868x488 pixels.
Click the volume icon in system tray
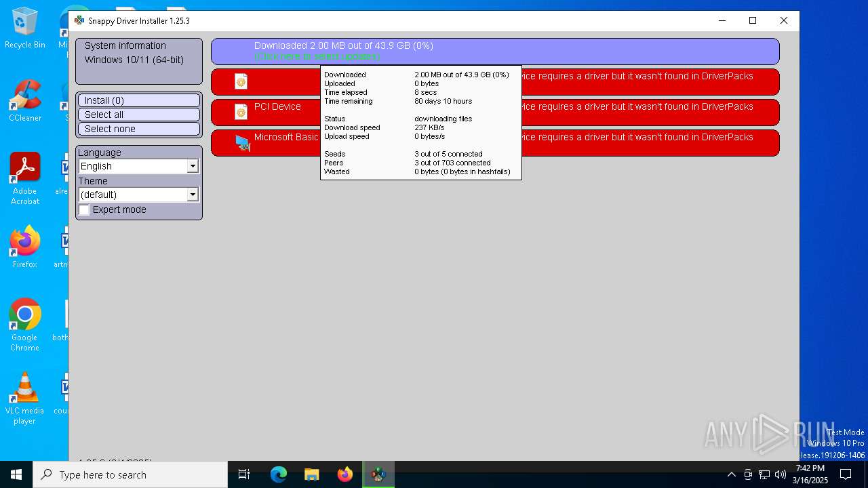point(781,474)
